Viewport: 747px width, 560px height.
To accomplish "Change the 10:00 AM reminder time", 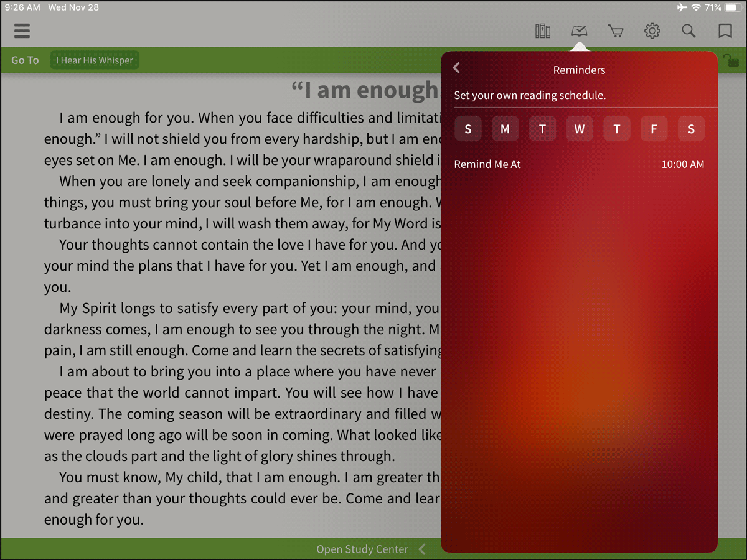I will (x=682, y=164).
